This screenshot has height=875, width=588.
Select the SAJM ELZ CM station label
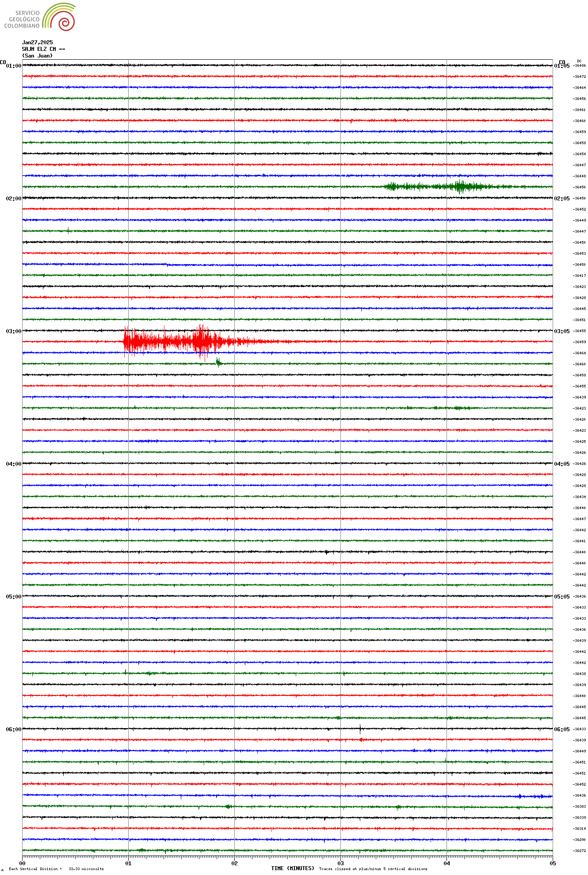43,49
